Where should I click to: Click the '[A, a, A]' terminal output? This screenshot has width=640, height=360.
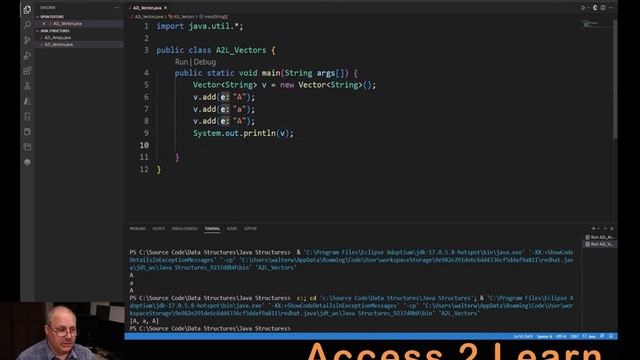(144, 321)
